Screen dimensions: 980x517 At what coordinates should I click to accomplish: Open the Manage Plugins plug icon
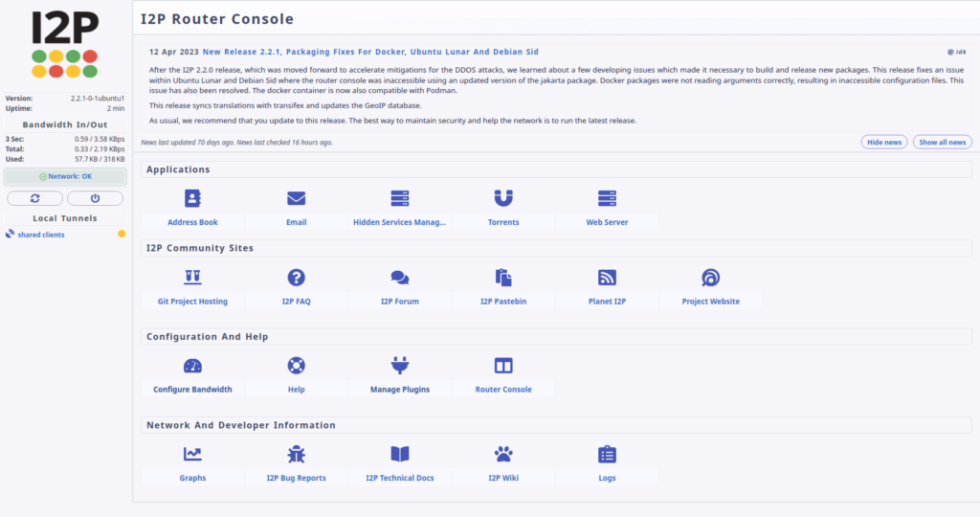pos(400,365)
